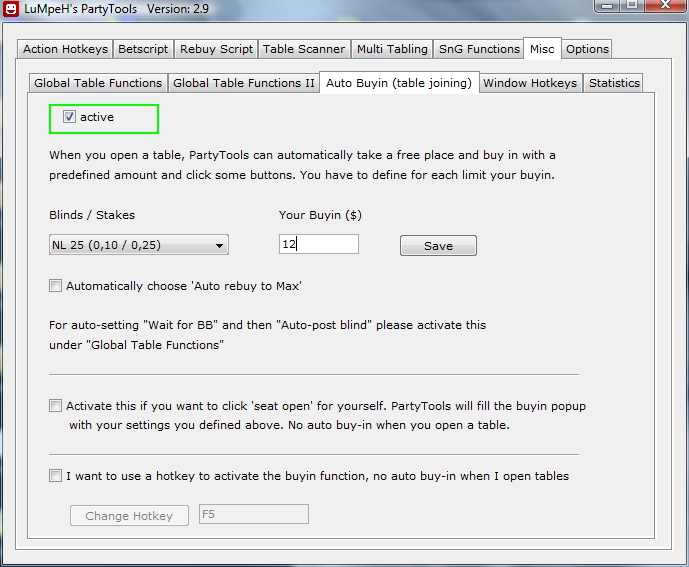Click the Save button

(x=438, y=246)
